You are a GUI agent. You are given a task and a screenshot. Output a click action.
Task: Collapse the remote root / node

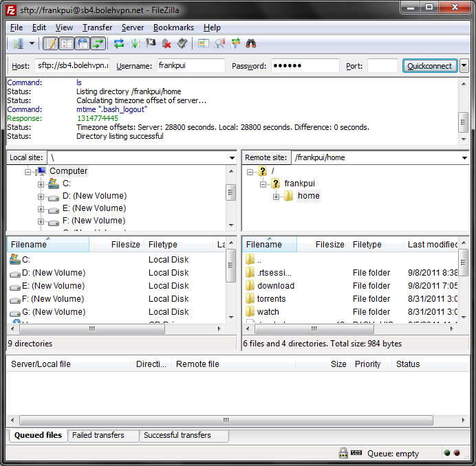(250, 172)
